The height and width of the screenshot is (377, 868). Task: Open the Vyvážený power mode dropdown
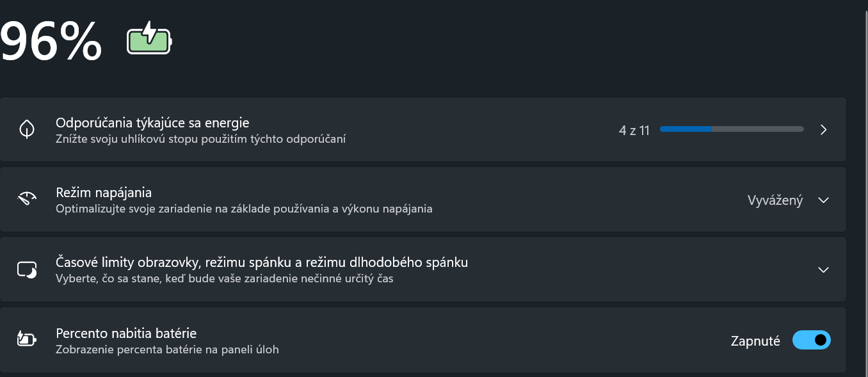tap(775, 200)
